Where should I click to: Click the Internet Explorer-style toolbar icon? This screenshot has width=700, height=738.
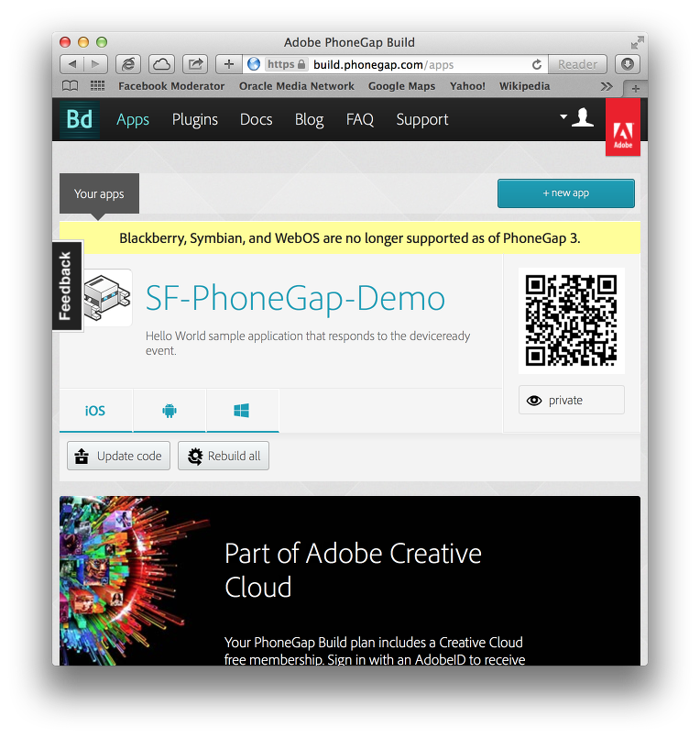pyautogui.click(x=128, y=64)
